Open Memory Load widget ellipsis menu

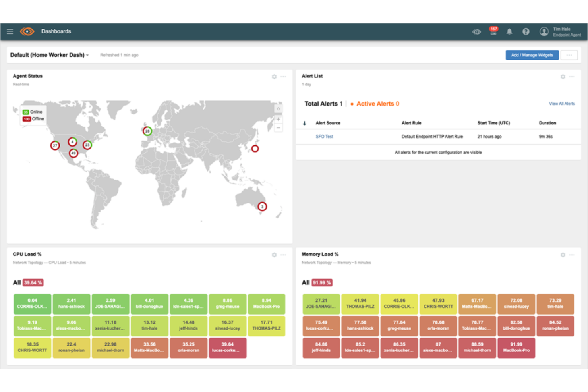pyautogui.click(x=572, y=255)
